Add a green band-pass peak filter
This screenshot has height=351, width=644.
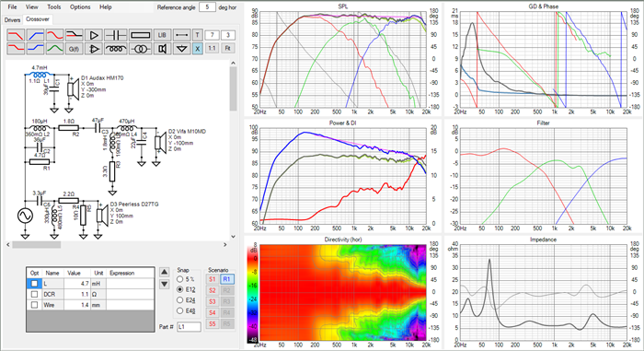coord(54,49)
